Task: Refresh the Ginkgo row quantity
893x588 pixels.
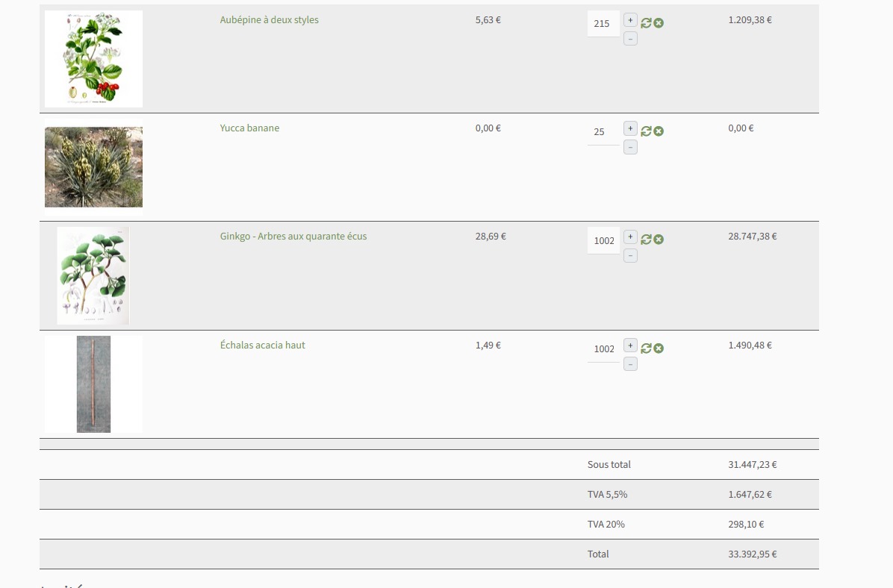Action: pos(646,240)
